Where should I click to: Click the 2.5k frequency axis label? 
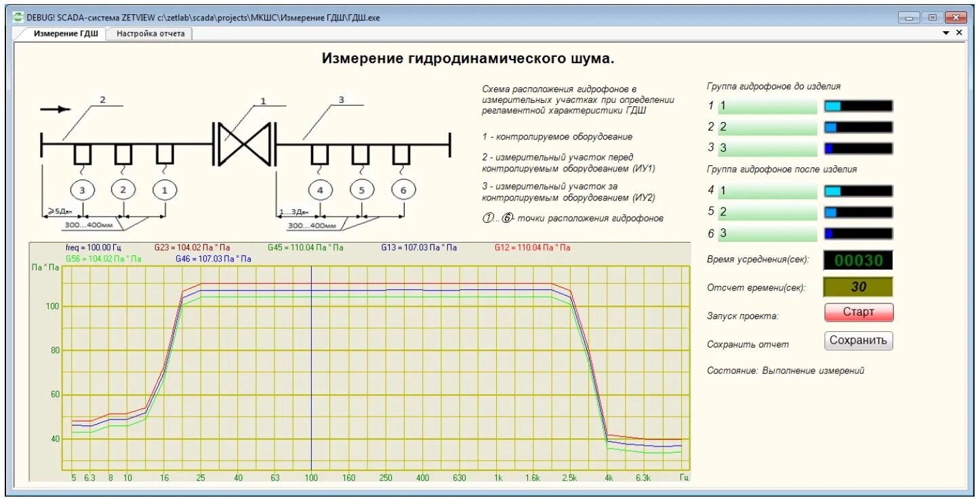(571, 478)
